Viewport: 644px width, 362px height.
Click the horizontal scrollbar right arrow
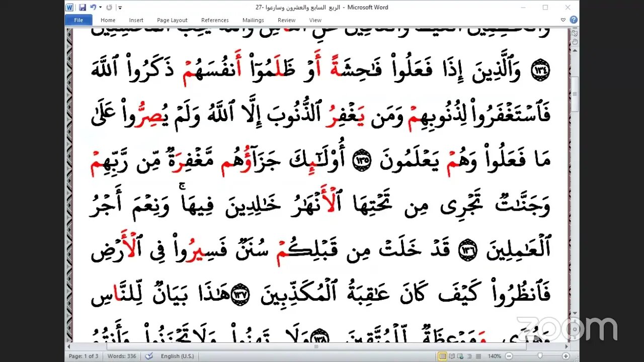(x=567, y=346)
